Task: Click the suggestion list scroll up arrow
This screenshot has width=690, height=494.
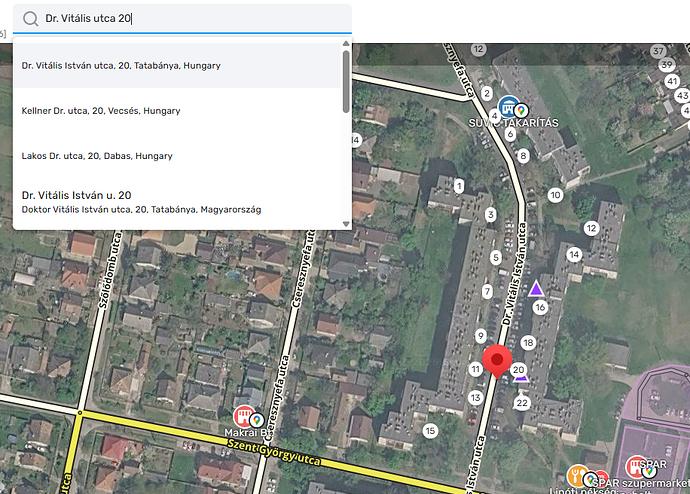Action: (x=346, y=43)
